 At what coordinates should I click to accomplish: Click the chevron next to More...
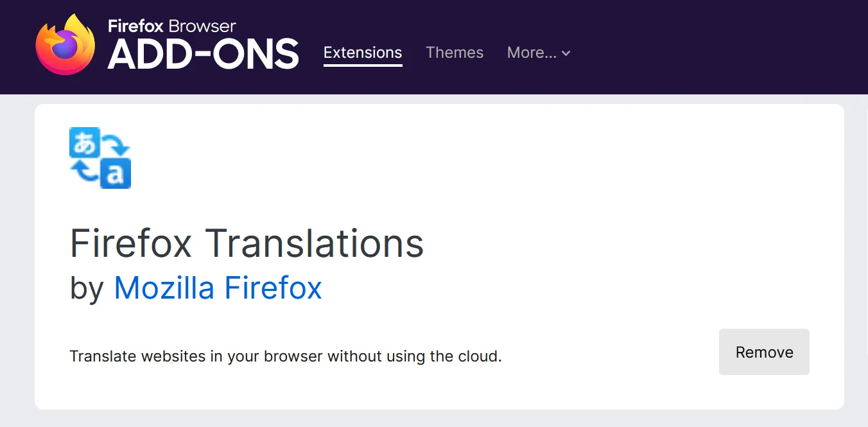(566, 54)
